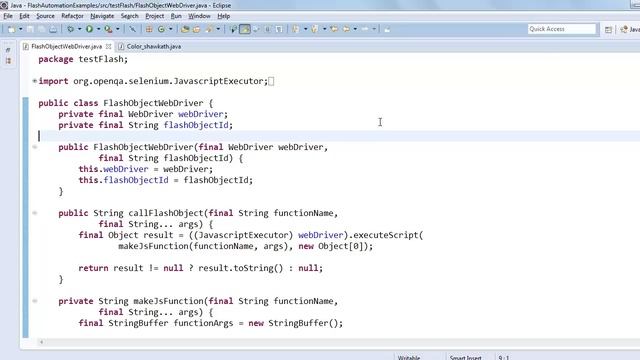The height and width of the screenshot is (360, 640).
Task: Open the Edit menu
Action: pyautogui.click(x=24, y=16)
